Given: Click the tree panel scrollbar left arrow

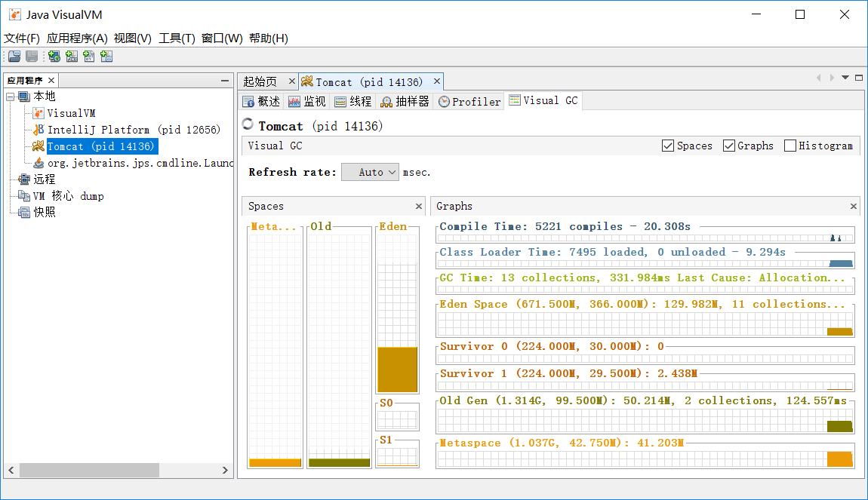Looking at the screenshot, I should (x=11, y=470).
